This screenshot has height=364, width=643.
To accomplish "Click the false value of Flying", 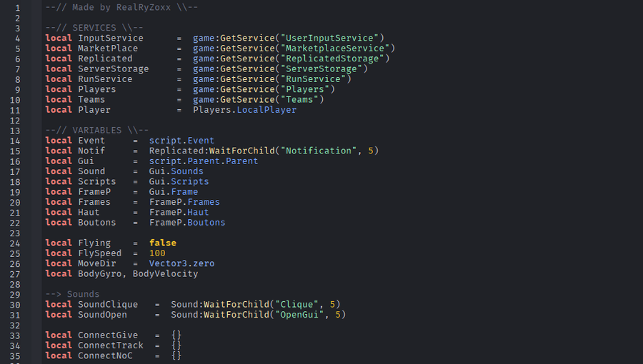I will click(163, 243).
